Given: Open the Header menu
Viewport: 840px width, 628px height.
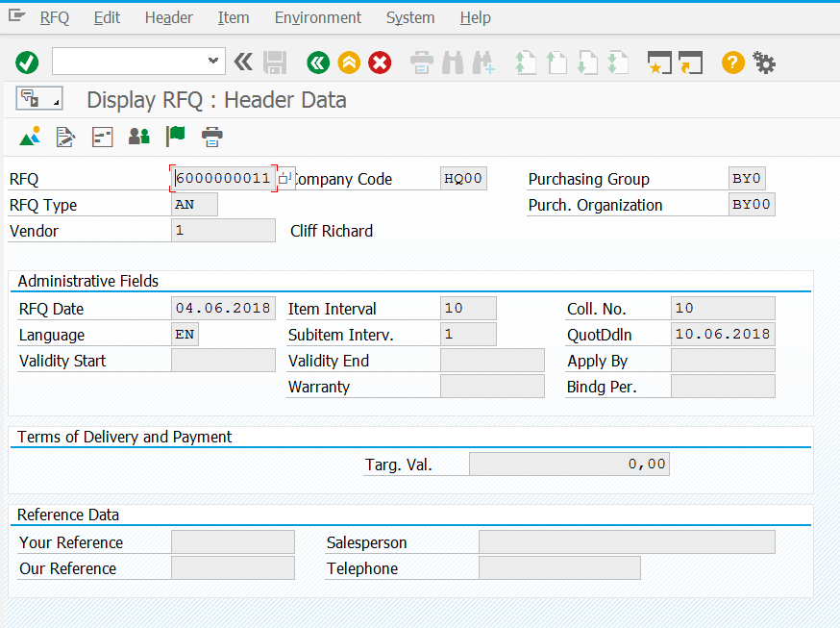Looking at the screenshot, I should tap(169, 17).
